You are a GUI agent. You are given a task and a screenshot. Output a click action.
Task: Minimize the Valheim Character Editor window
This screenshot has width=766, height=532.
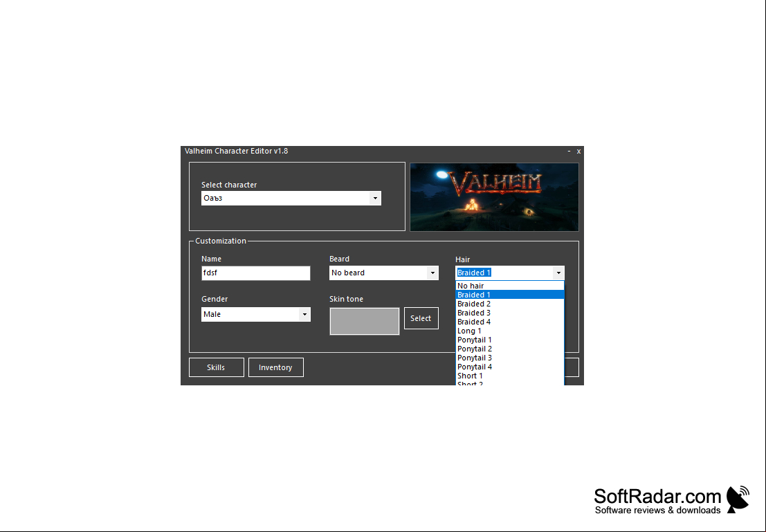click(x=569, y=152)
